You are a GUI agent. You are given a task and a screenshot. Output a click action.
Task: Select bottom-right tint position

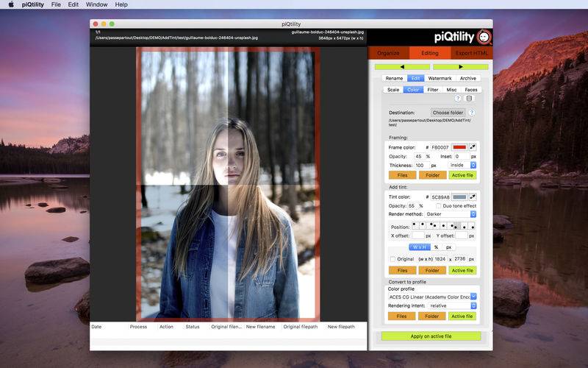[x=471, y=225]
